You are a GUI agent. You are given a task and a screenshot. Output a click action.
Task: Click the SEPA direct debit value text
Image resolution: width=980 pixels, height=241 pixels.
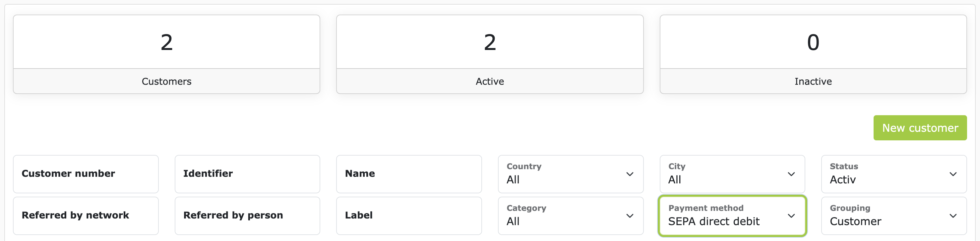coord(714,221)
